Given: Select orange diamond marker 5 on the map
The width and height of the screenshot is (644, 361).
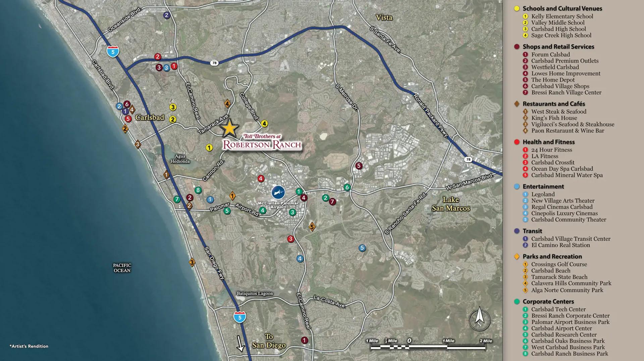Looking at the screenshot, I should tap(312, 227).
